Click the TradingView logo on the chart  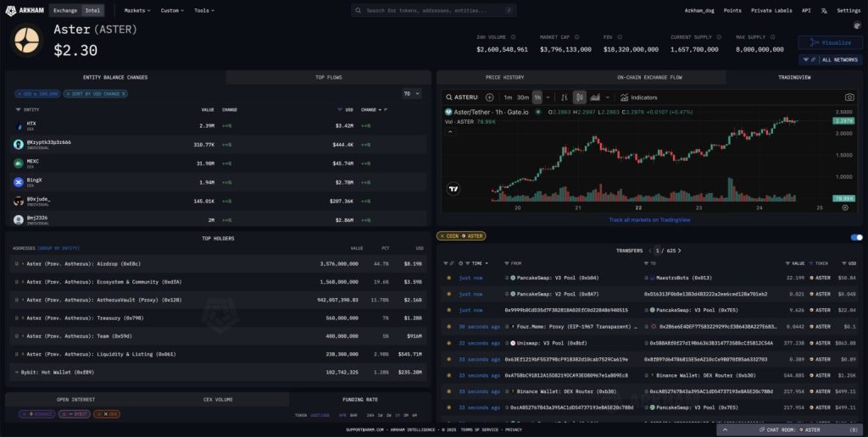click(x=453, y=189)
